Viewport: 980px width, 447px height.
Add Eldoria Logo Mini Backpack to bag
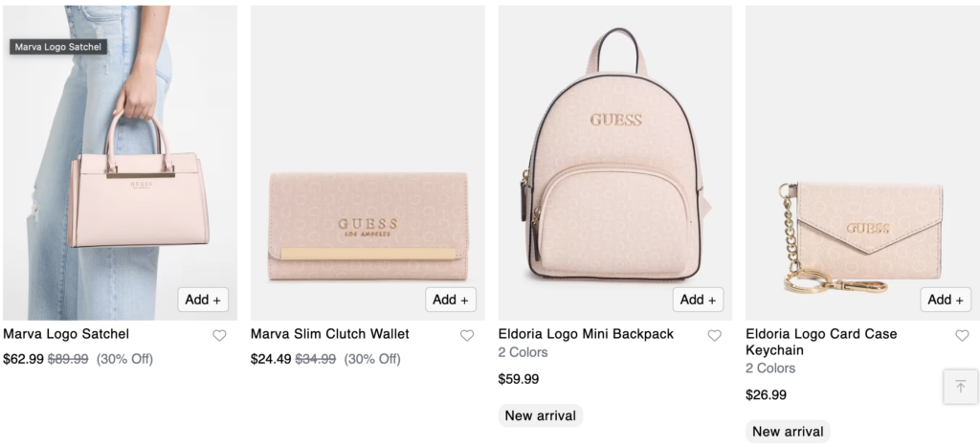[698, 300]
